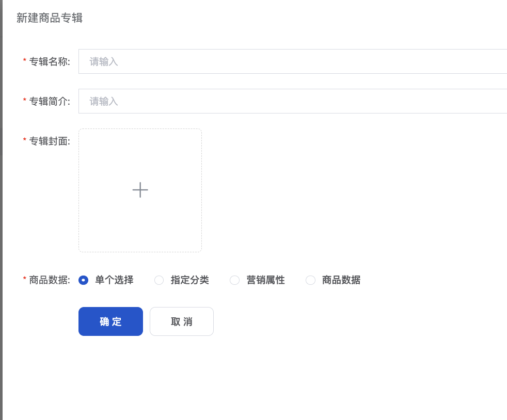Select the 单个选择 radio button
The width and height of the screenshot is (507, 420).
click(83, 280)
